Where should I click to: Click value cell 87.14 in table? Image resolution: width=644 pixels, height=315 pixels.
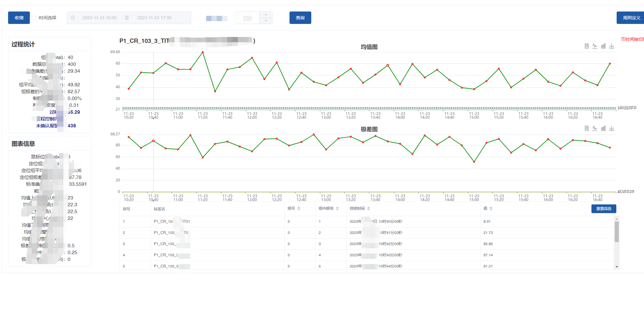(x=488, y=255)
